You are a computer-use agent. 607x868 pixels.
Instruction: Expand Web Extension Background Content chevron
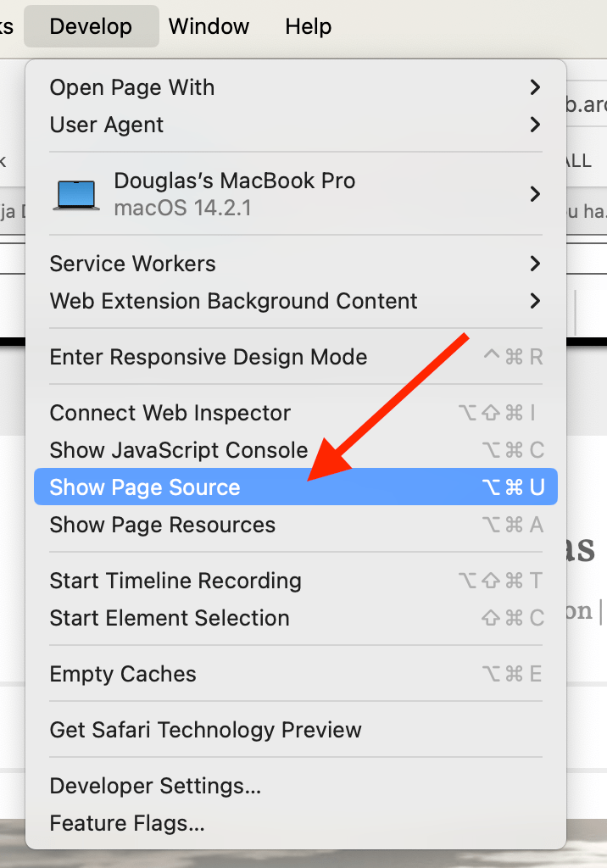pos(534,301)
